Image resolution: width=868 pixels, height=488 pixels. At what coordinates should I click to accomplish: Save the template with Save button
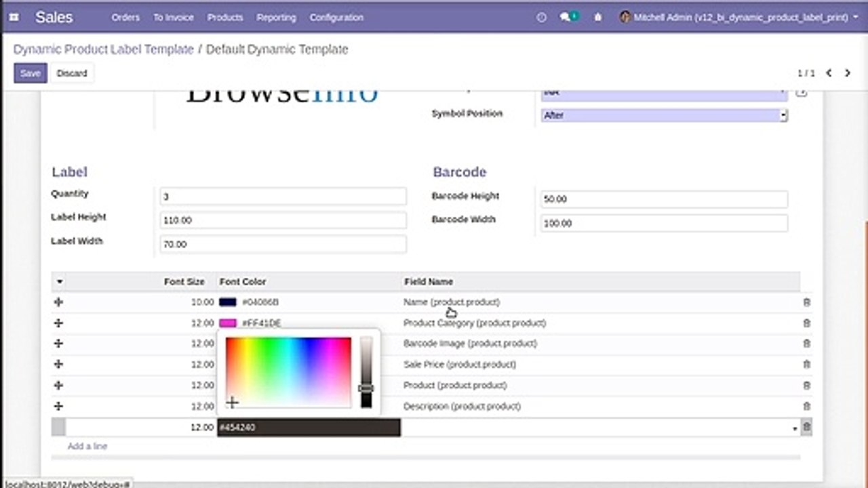point(31,73)
